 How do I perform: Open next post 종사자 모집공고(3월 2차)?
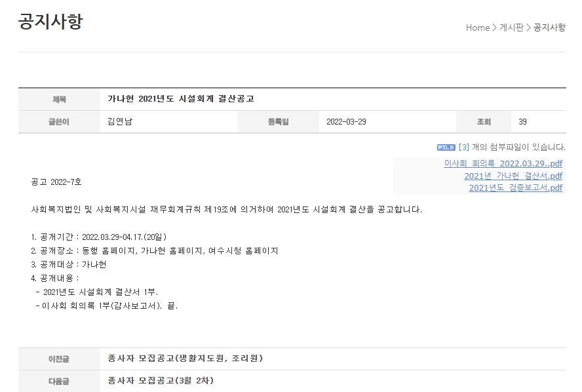[x=161, y=380]
